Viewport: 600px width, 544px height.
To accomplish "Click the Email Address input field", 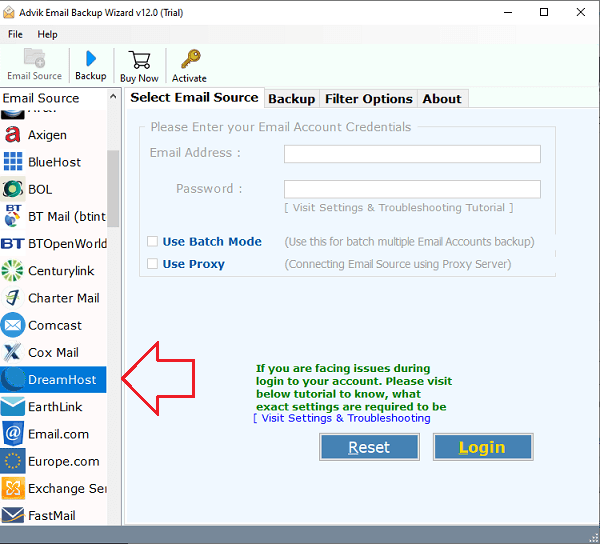I will coord(412,154).
